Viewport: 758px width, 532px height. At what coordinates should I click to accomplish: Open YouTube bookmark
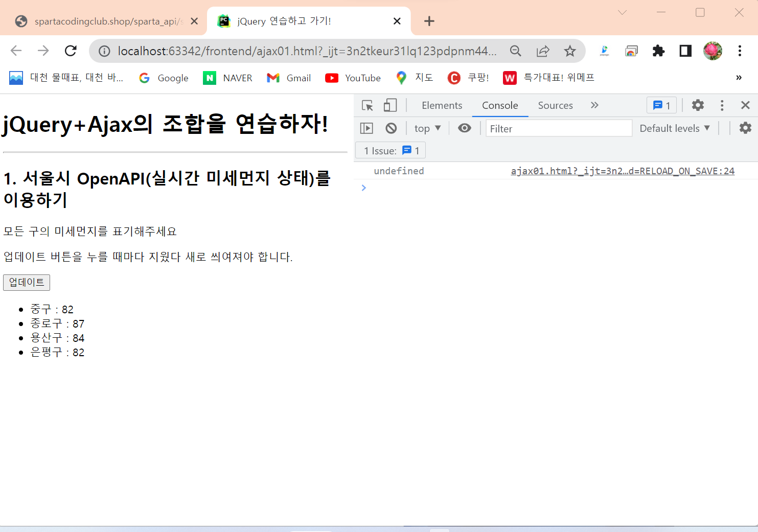(x=353, y=78)
